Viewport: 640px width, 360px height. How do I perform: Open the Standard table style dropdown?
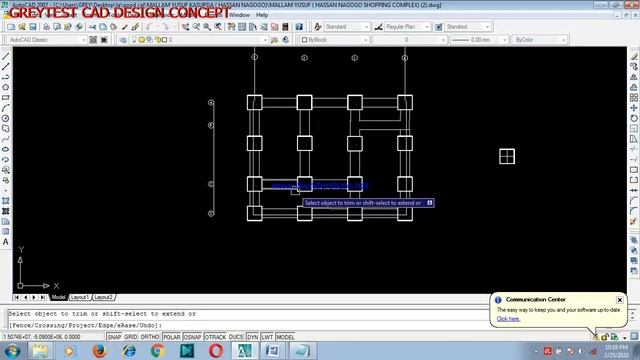[487, 27]
